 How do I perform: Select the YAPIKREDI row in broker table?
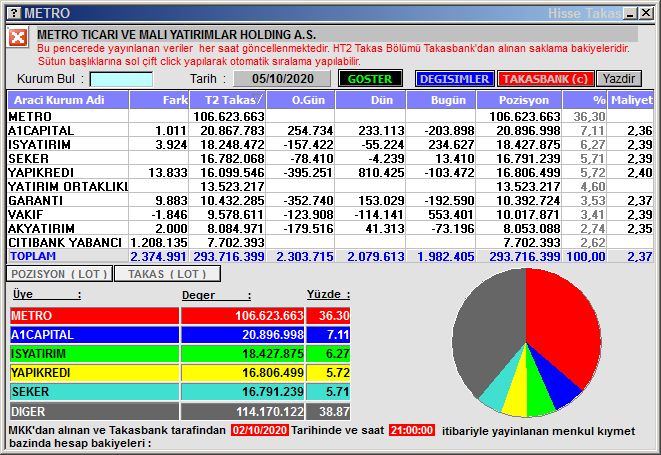(330, 172)
